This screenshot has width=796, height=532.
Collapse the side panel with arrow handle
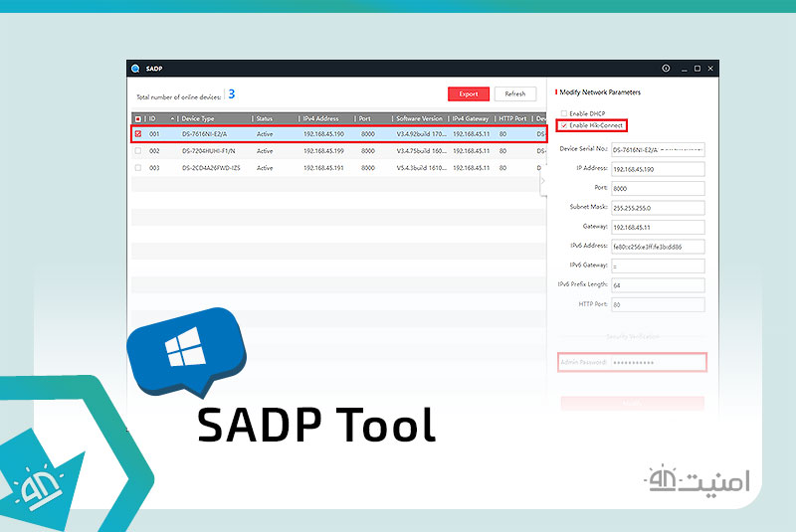(542, 181)
